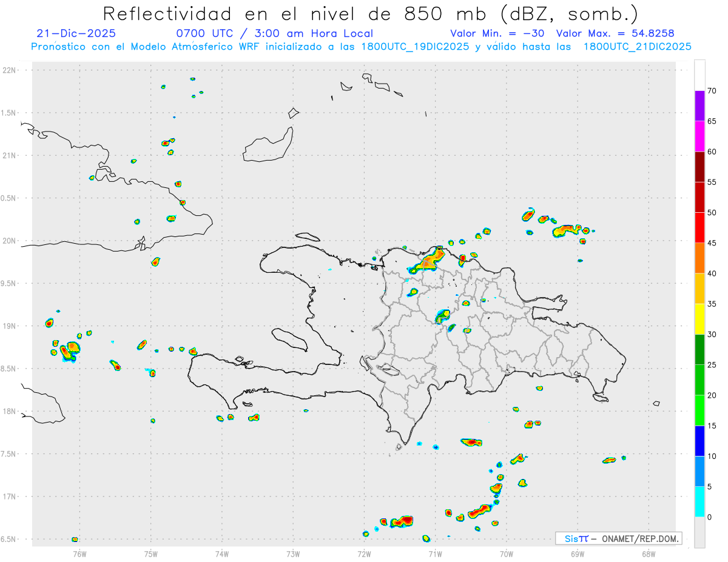Click the '70W' longitude label

point(507,553)
